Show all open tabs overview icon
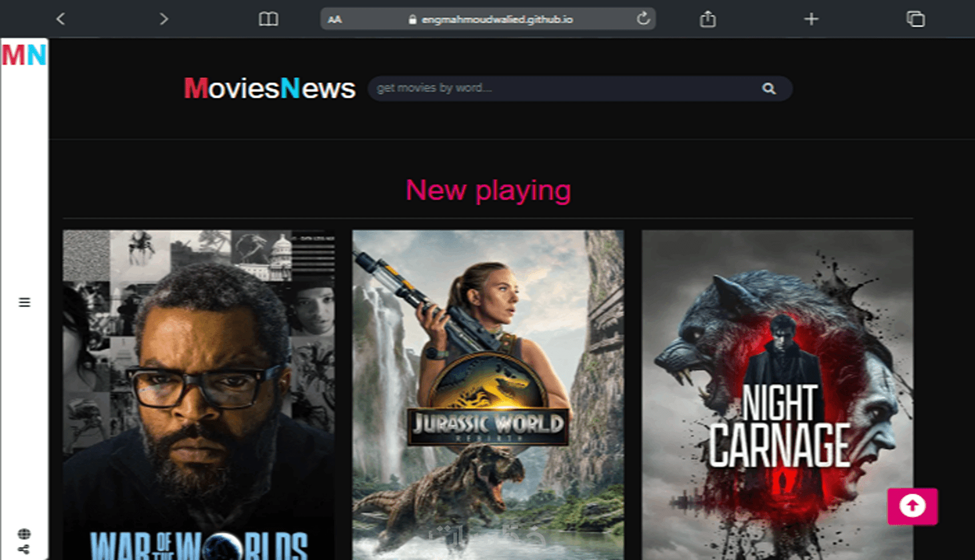This screenshot has height=560, width=975. click(916, 19)
